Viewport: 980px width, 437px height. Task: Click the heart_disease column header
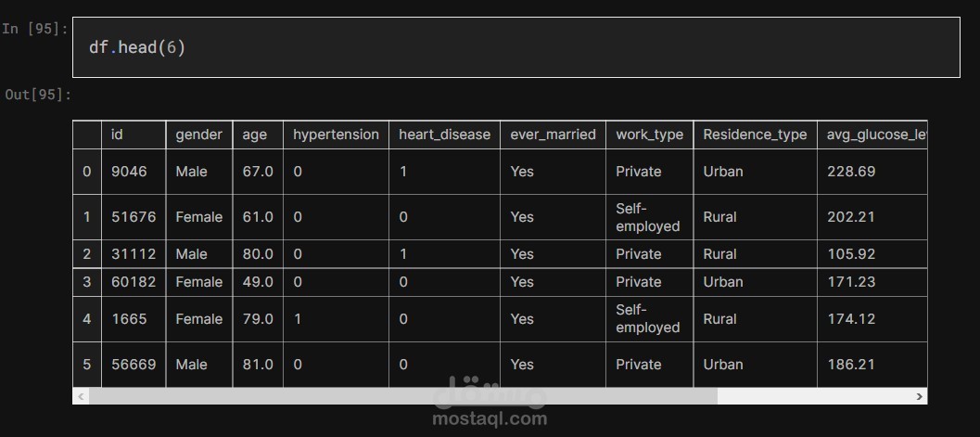pyautogui.click(x=444, y=135)
